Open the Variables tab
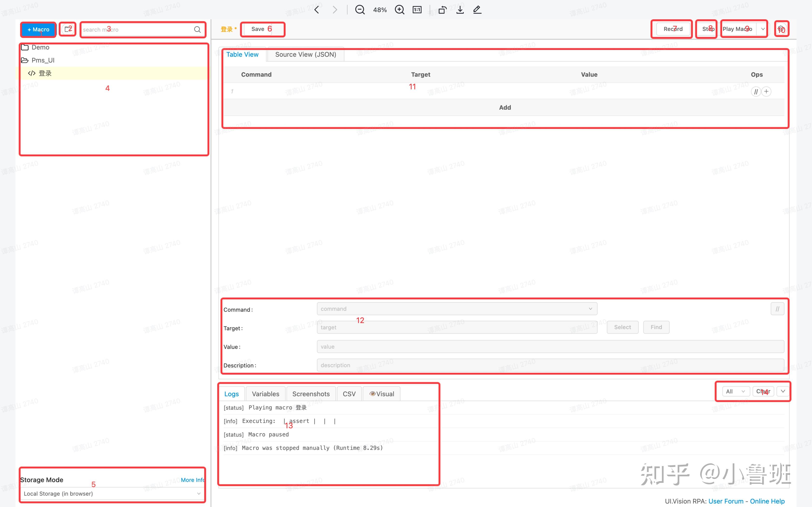The image size is (812, 507). click(x=265, y=394)
